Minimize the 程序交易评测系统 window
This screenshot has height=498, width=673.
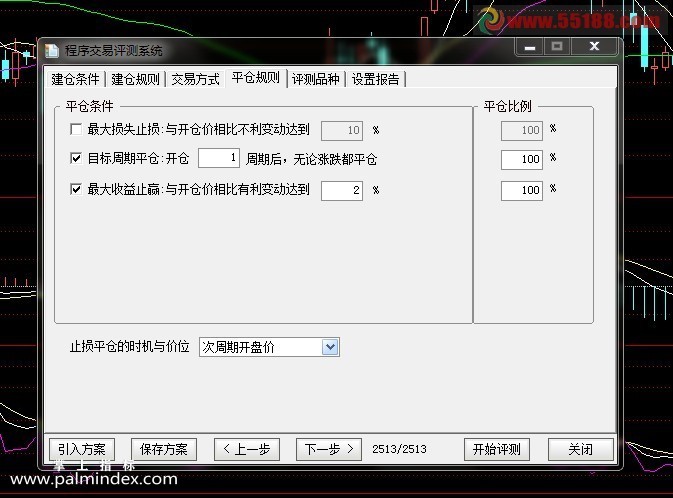[x=530, y=46]
